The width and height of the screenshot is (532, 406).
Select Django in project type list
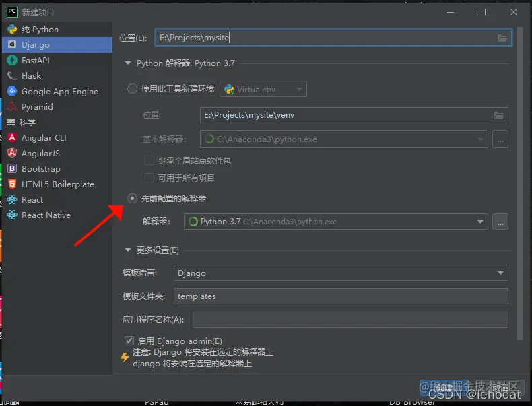coord(57,44)
